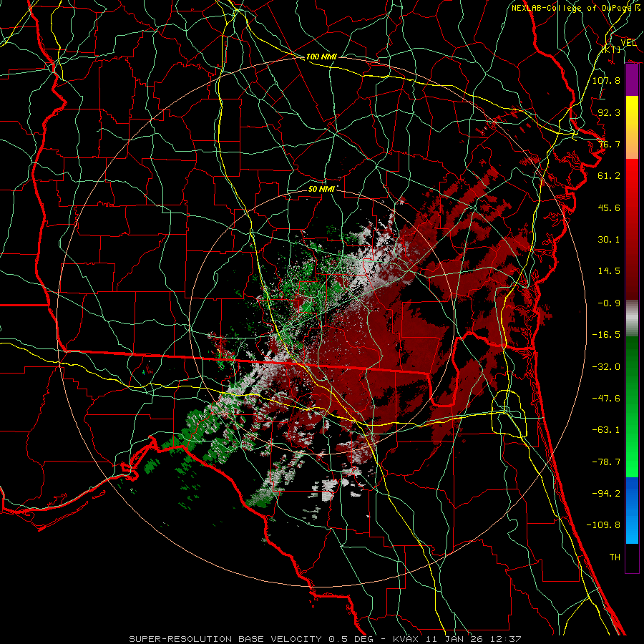Click the -109.8 legend value

point(603,525)
